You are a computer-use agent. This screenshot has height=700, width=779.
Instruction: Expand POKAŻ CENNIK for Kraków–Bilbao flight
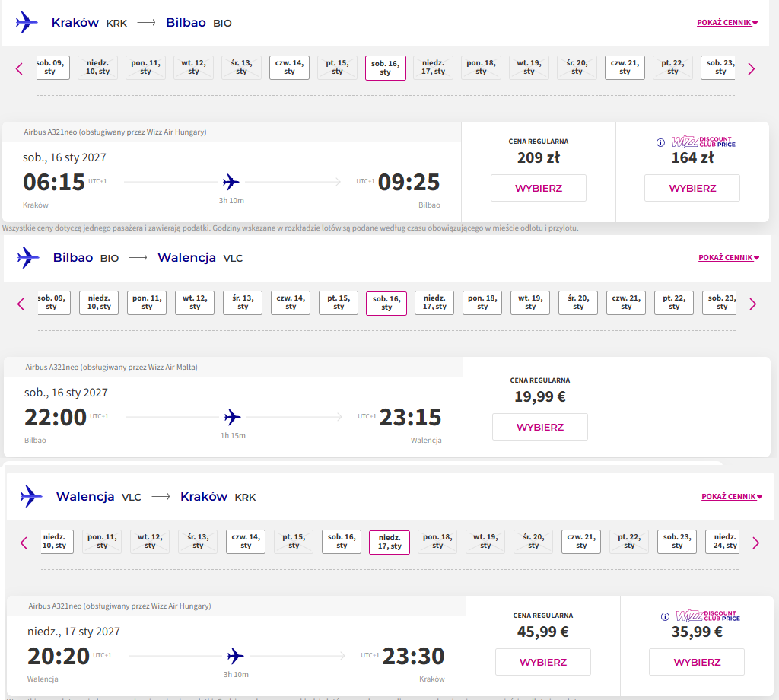[727, 22]
